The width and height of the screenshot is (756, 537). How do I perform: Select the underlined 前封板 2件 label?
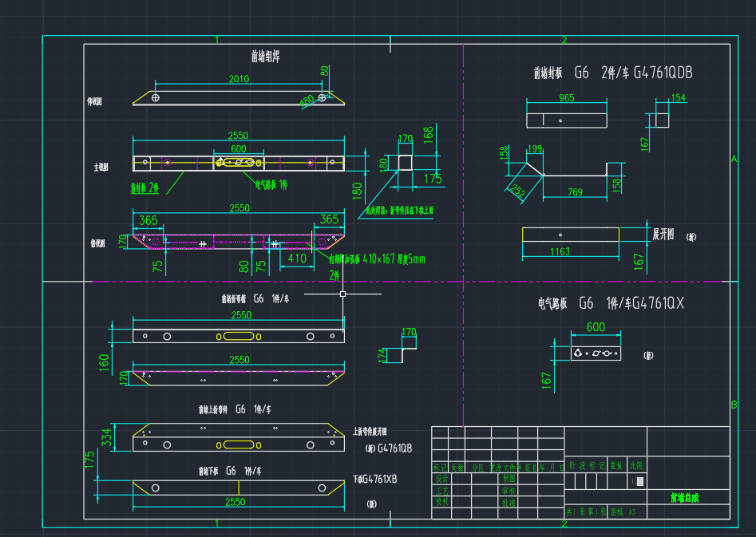coord(144,188)
